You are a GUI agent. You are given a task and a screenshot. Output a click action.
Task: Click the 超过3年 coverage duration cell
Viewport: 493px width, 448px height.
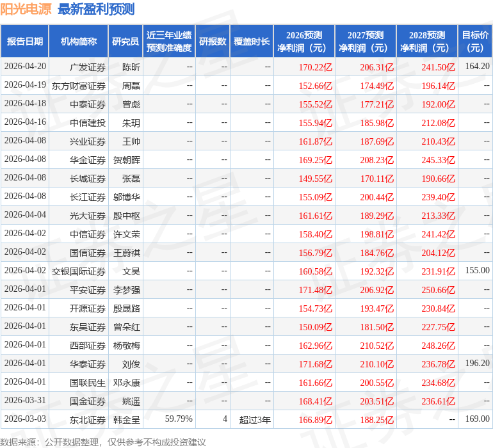pos(255,419)
